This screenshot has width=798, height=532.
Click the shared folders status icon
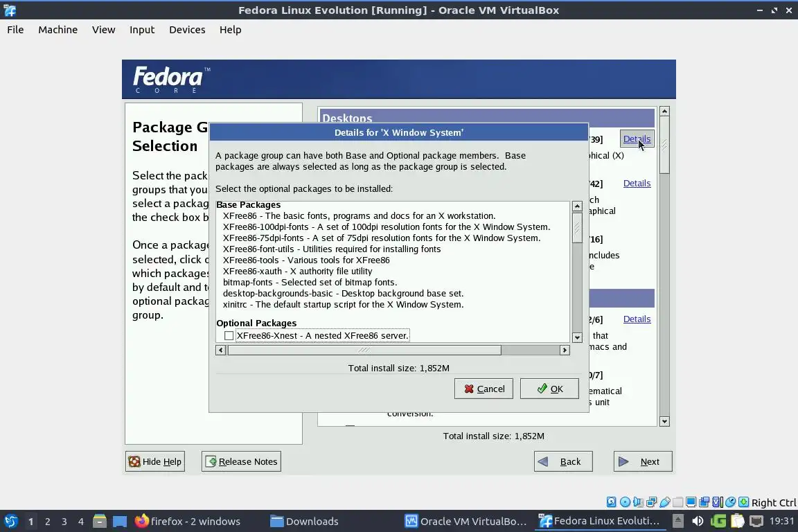678,502
